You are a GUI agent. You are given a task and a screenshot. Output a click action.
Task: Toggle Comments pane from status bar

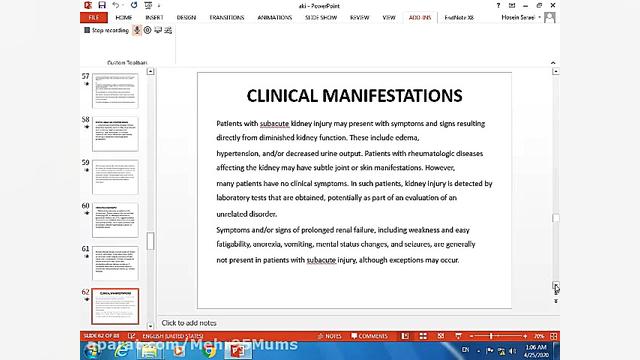(x=369, y=336)
